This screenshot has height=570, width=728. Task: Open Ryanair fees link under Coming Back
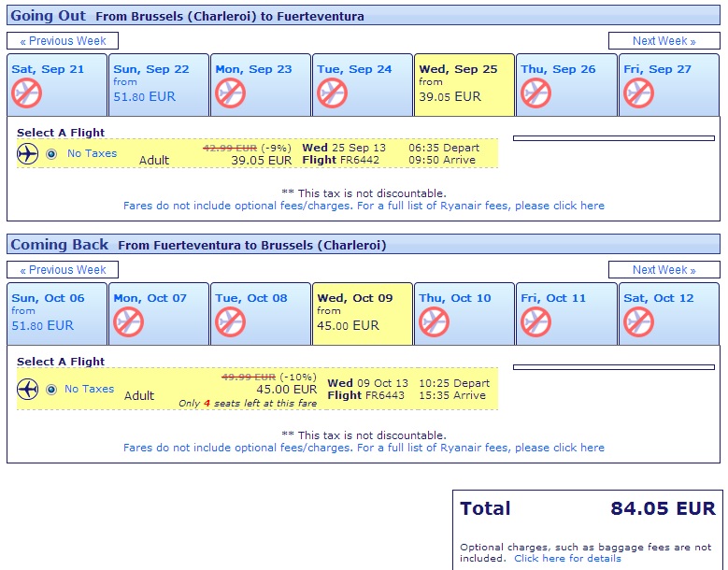point(364,448)
